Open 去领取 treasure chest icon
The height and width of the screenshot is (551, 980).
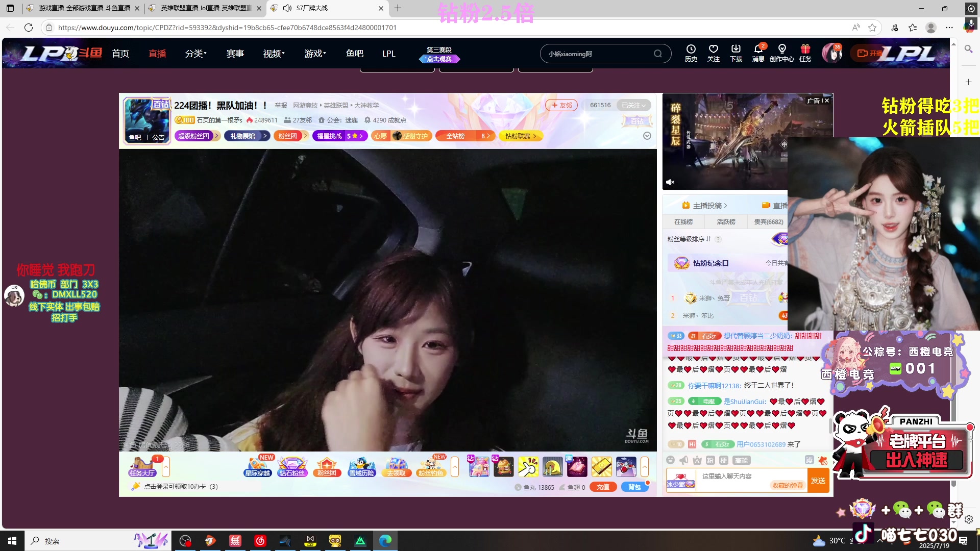pyautogui.click(x=396, y=466)
